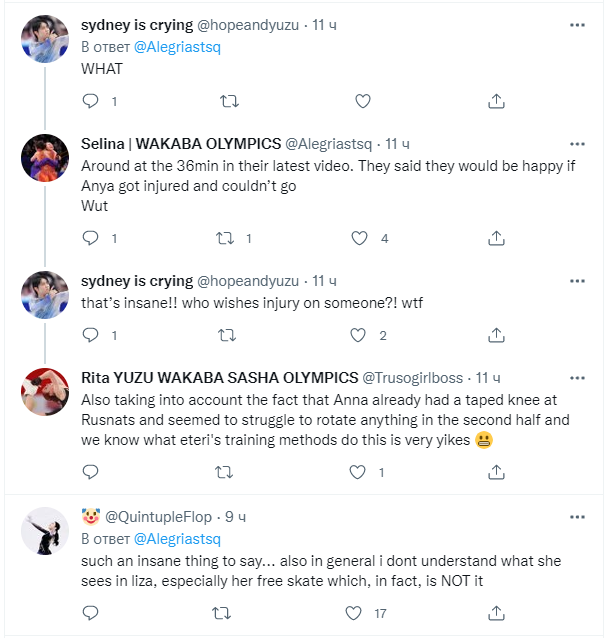Share Selina's tweet about the latest video
The image size is (616, 638).
click(497, 238)
